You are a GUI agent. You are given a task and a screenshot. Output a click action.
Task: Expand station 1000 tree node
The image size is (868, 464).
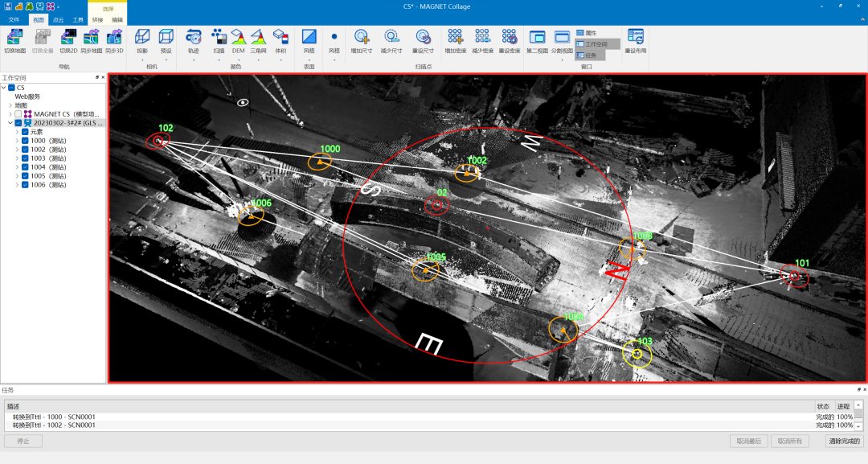coord(17,141)
